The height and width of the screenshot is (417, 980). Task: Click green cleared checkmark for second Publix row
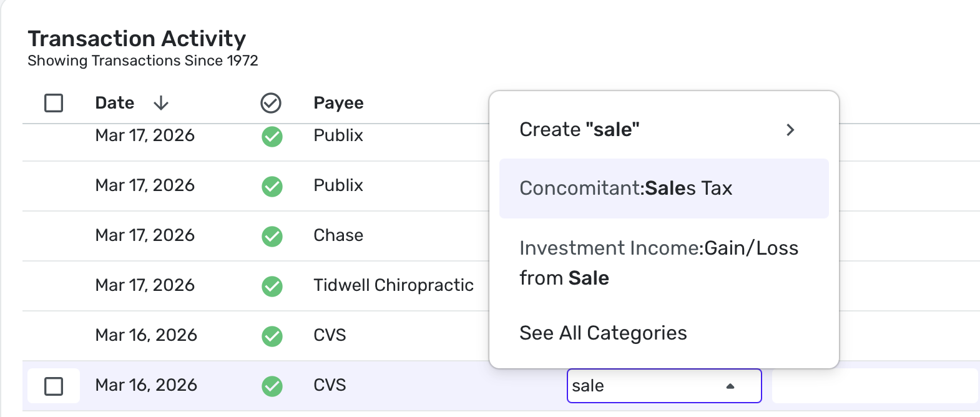point(272,186)
